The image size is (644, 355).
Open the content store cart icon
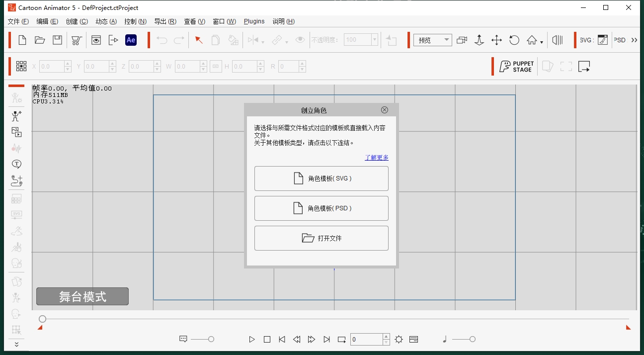[76, 40]
